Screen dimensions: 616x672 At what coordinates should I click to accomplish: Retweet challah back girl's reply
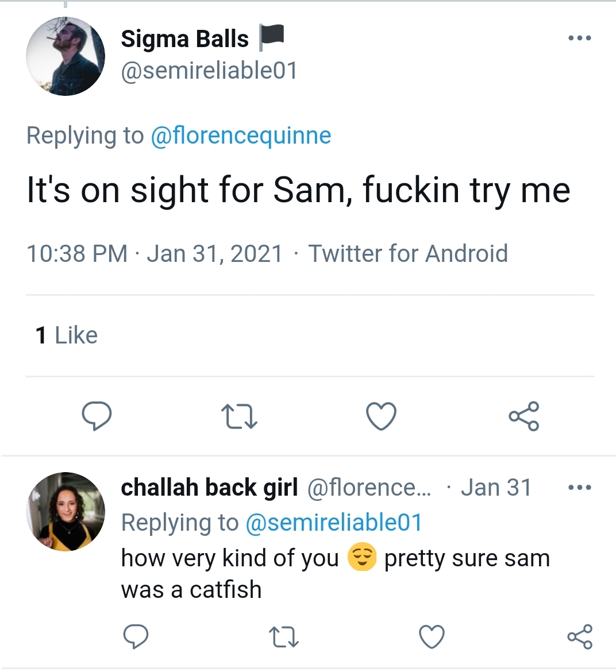click(x=283, y=637)
